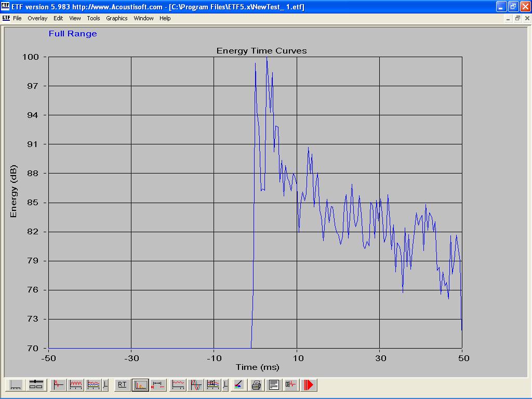Open the text report page icon
Screen dimensions: 532x399
pyautogui.click(x=274, y=385)
